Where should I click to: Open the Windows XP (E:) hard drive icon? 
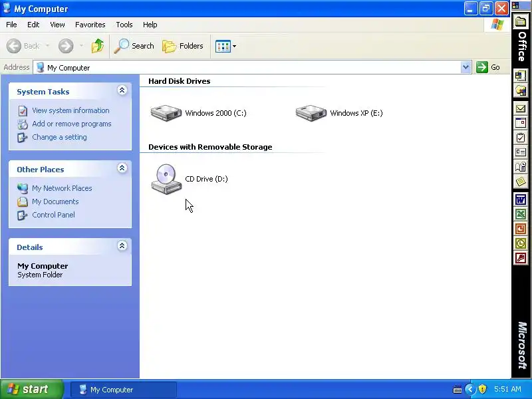tap(311, 113)
